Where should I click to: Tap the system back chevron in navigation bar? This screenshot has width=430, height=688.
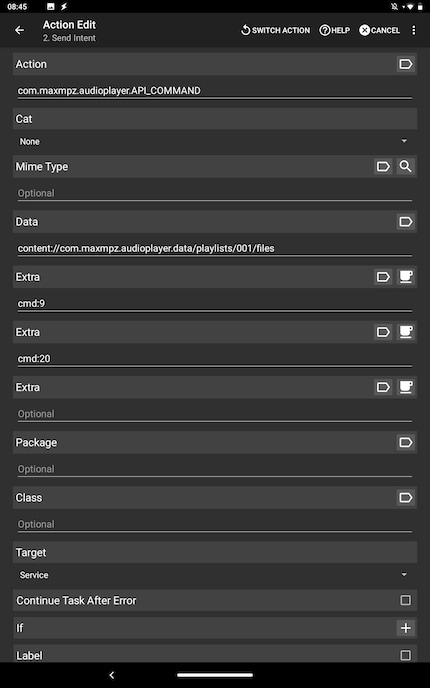(x=111, y=675)
